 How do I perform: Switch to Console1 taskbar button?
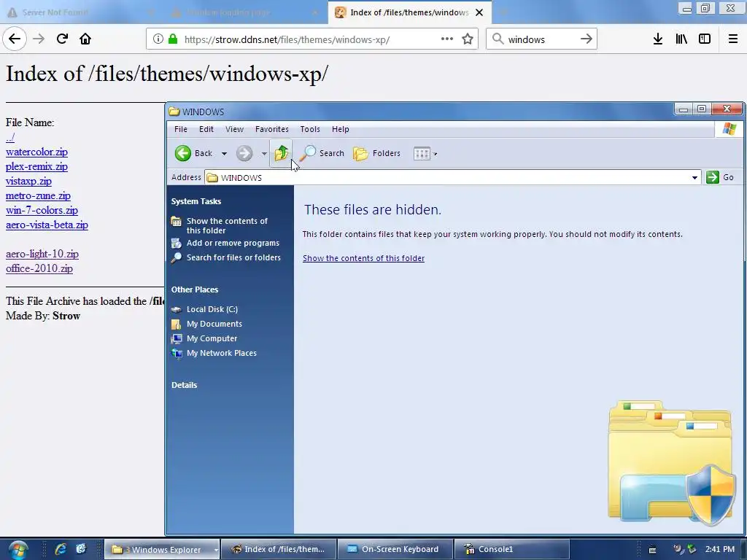511,549
